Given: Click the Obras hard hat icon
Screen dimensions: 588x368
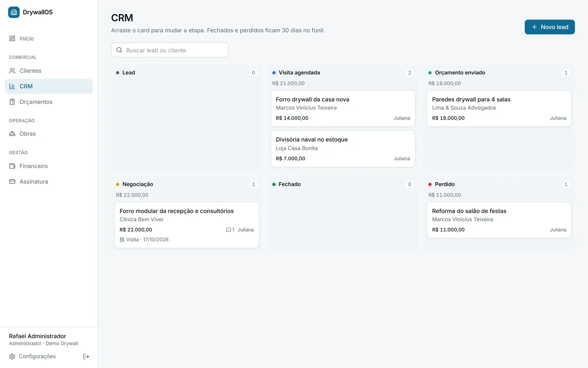Looking at the screenshot, I should pos(12,134).
